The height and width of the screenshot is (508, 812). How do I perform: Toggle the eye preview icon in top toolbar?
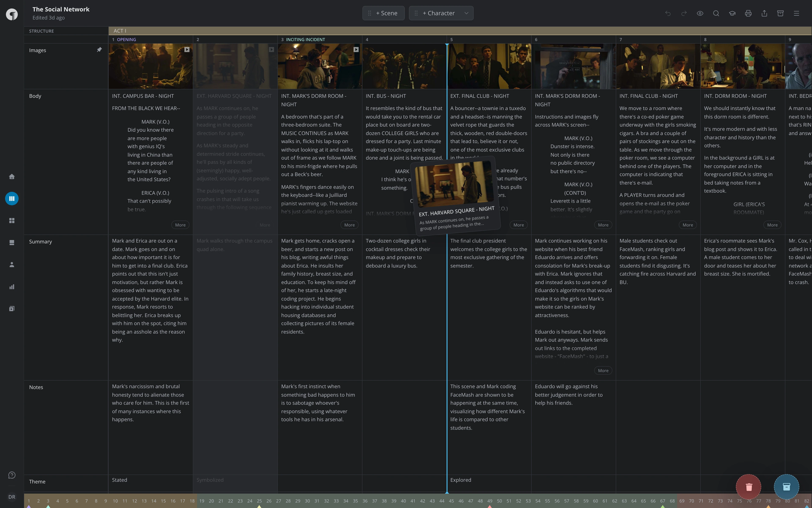(700, 13)
